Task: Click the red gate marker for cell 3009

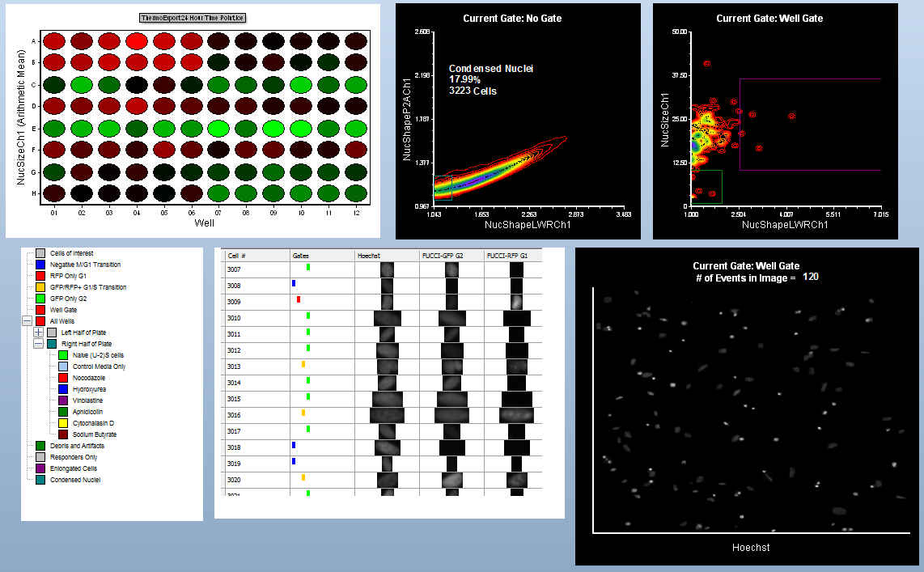Action: pos(299,300)
